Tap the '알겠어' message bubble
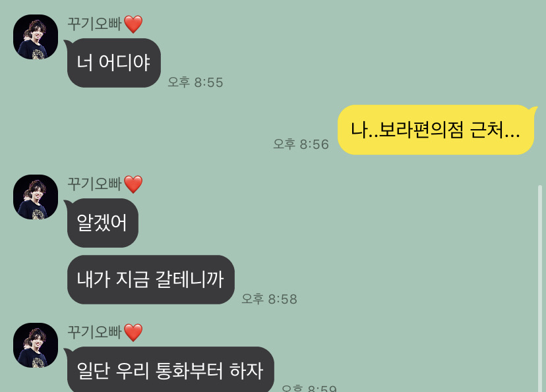 click(102, 223)
